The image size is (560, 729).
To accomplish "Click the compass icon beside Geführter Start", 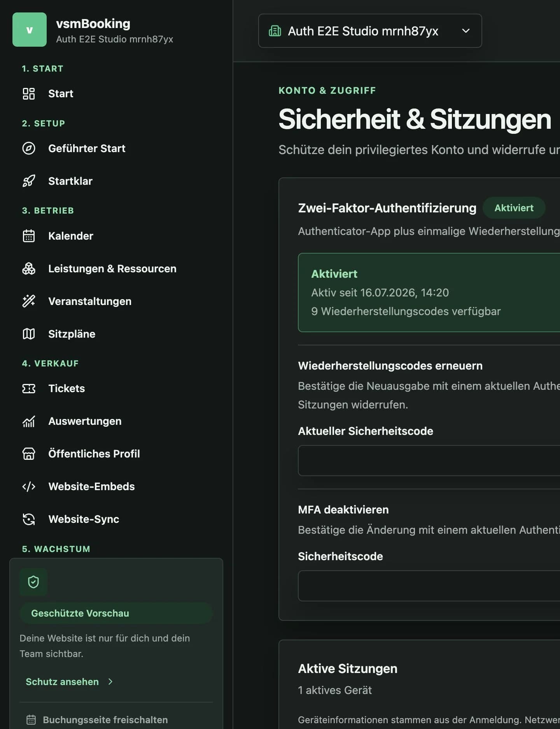I will (x=29, y=148).
